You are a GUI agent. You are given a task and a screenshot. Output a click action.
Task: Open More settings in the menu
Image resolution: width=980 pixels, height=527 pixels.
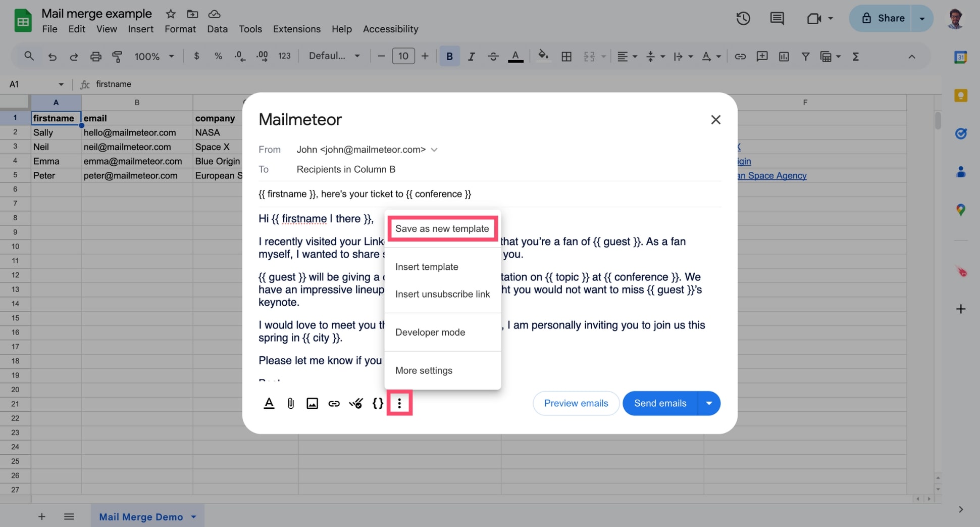pyautogui.click(x=442, y=370)
